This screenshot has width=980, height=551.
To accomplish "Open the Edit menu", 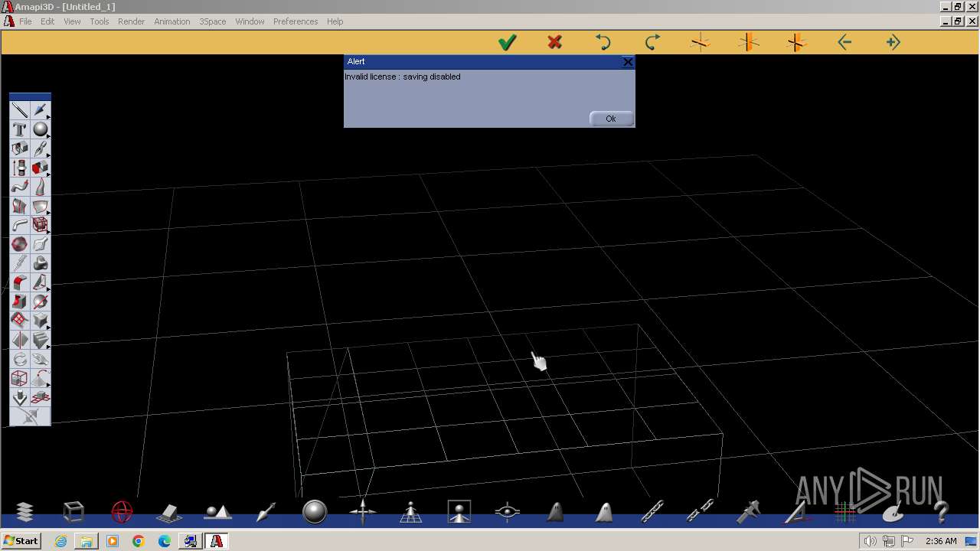I will click(47, 21).
